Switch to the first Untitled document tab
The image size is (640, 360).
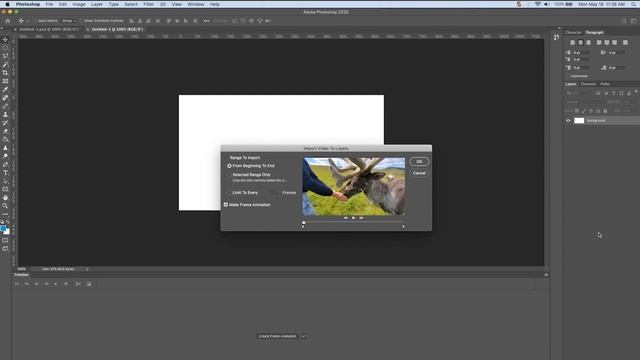click(x=48, y=29)
